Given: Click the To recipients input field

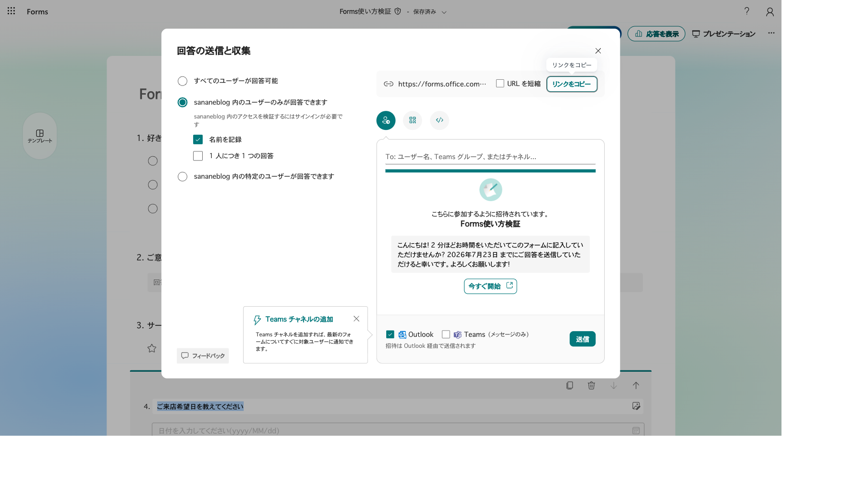Looking at the screenshot, I should tap(490, 157).
